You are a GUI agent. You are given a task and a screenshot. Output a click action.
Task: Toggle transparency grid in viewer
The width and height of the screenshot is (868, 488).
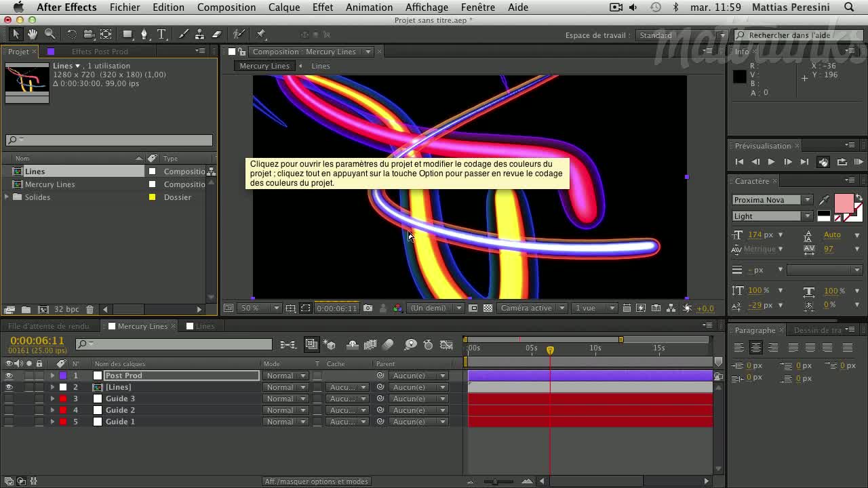pos(488,308)
